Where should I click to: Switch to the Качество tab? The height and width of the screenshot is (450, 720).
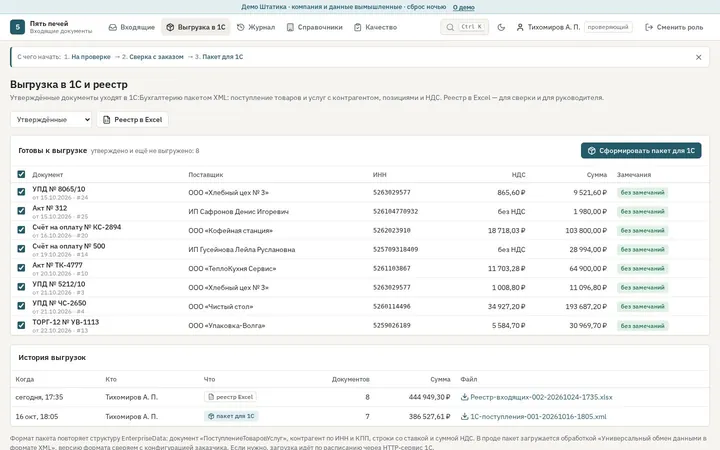pos(375,28)
